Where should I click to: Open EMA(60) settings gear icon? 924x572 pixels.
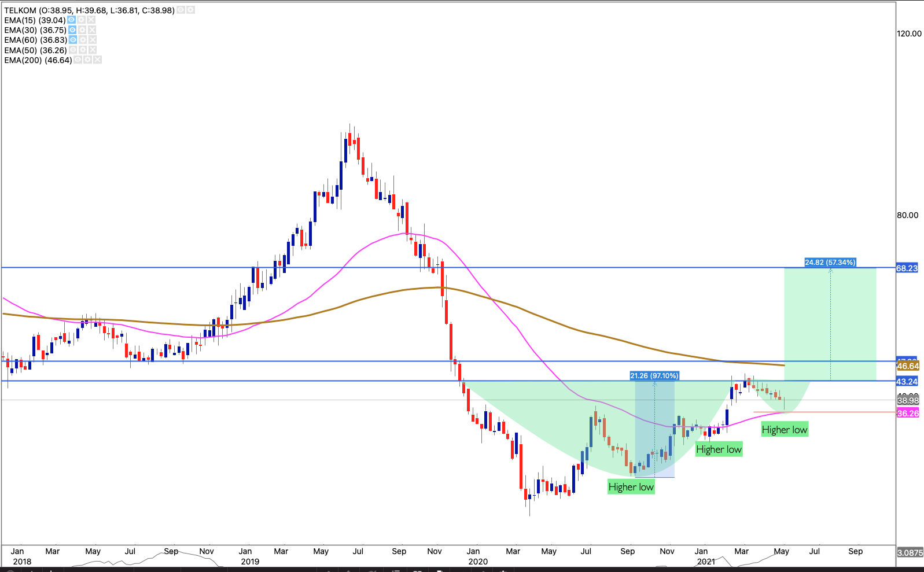pos(83,40)
